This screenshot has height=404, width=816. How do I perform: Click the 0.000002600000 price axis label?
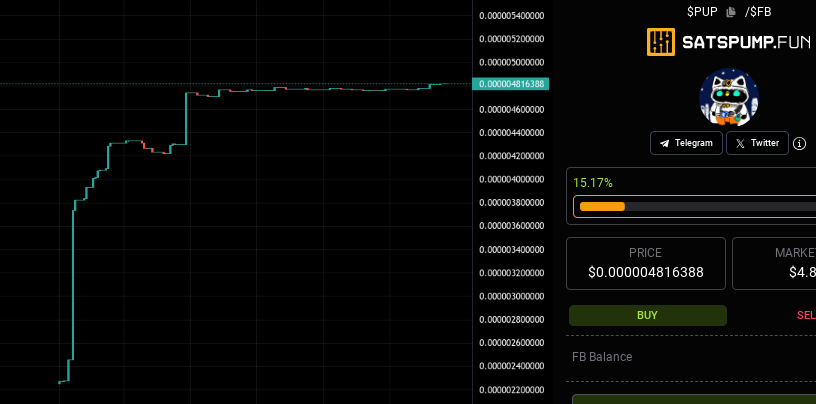(x=512, y=343)
